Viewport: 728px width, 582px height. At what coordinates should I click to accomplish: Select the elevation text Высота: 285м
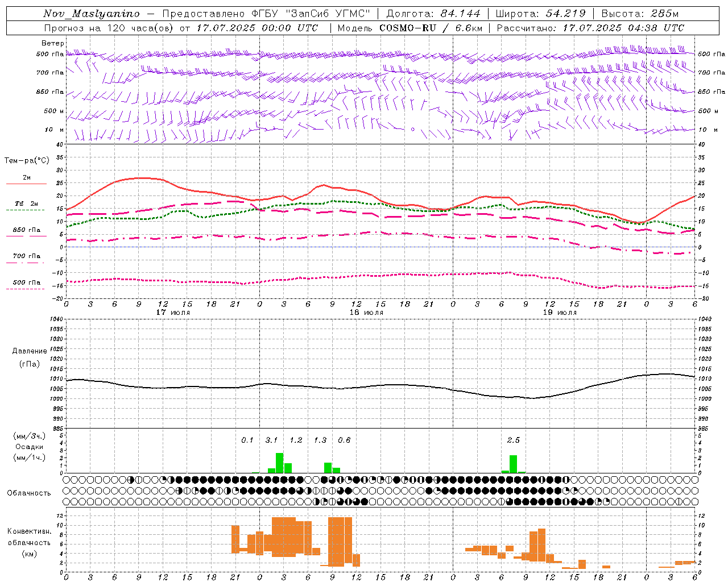pos(640,14)
